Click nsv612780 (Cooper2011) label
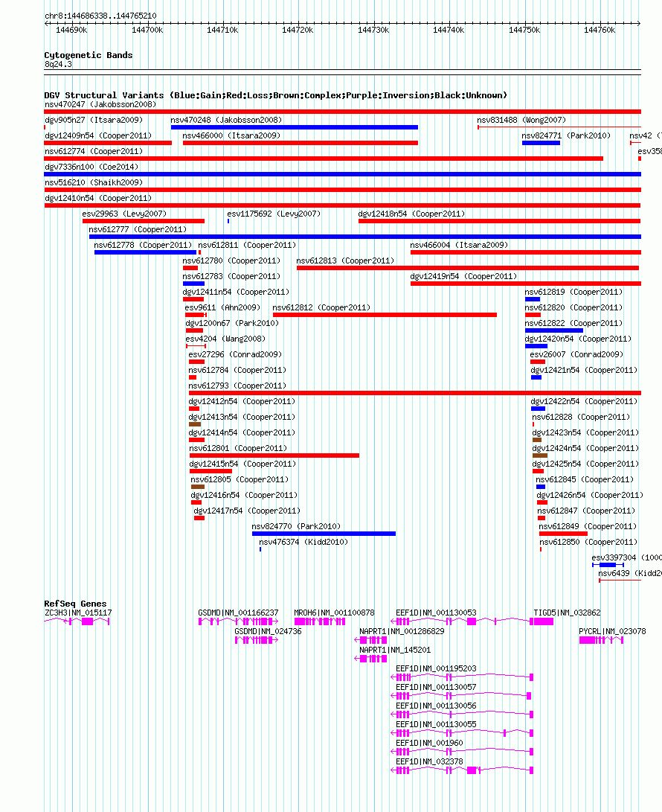Viewport: 662px width, 812px height. tap(231, 260)
